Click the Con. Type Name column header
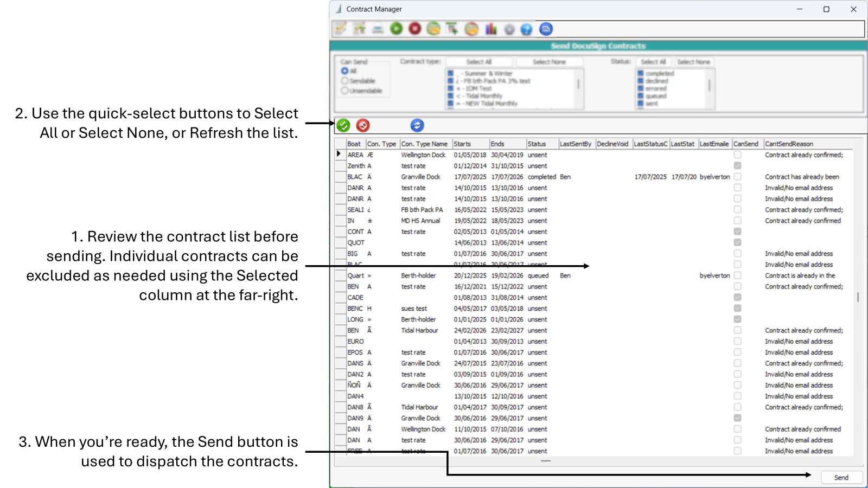Viewport: 868px width, 488px height. point(425,144)
